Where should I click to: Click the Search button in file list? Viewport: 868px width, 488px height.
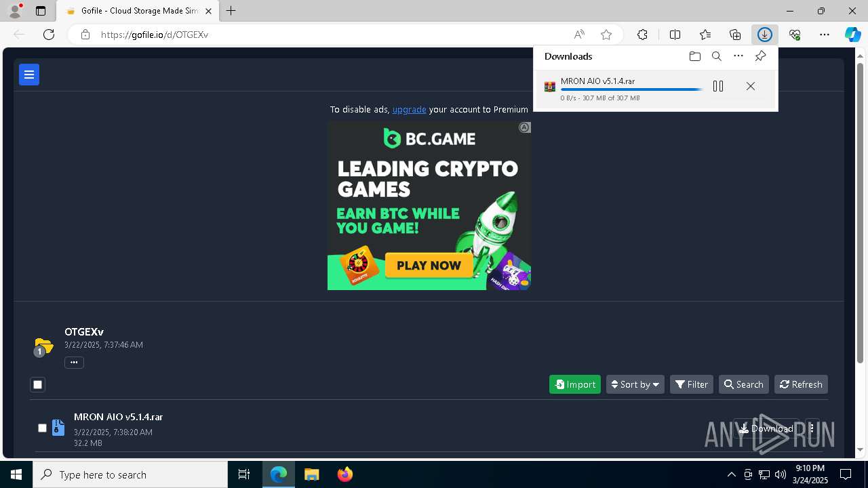[x=744, y=384]
